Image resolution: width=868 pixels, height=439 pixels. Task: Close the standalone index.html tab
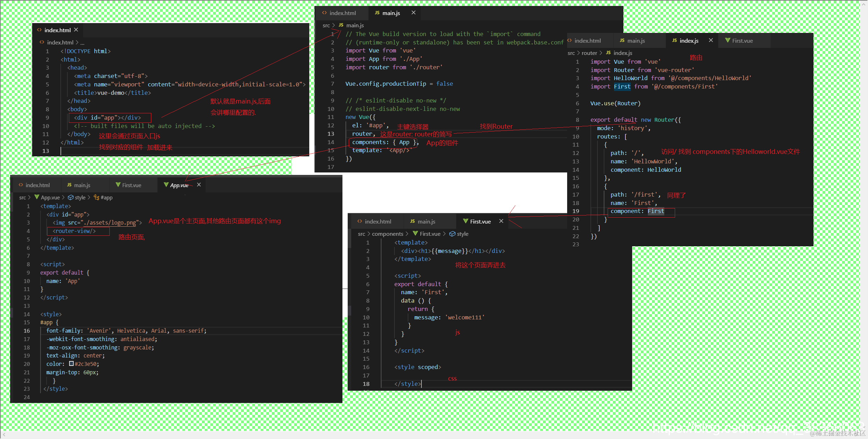(x=76, y=30)
